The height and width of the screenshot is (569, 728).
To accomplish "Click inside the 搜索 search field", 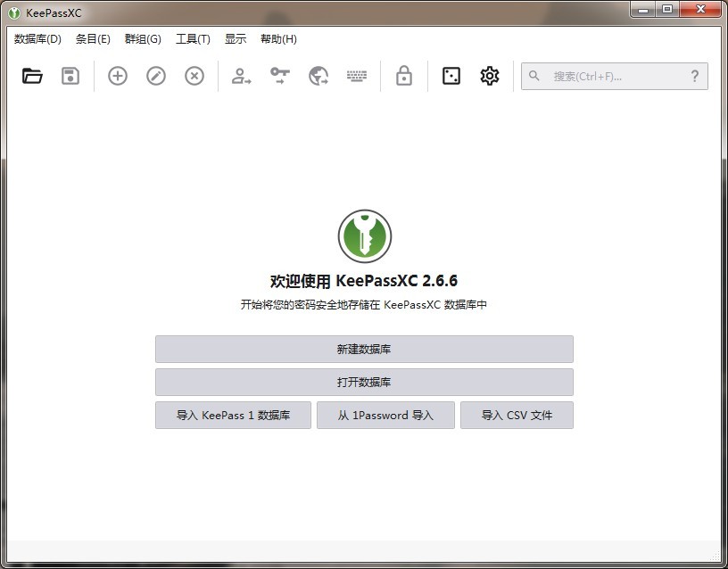I will point(607,76).
